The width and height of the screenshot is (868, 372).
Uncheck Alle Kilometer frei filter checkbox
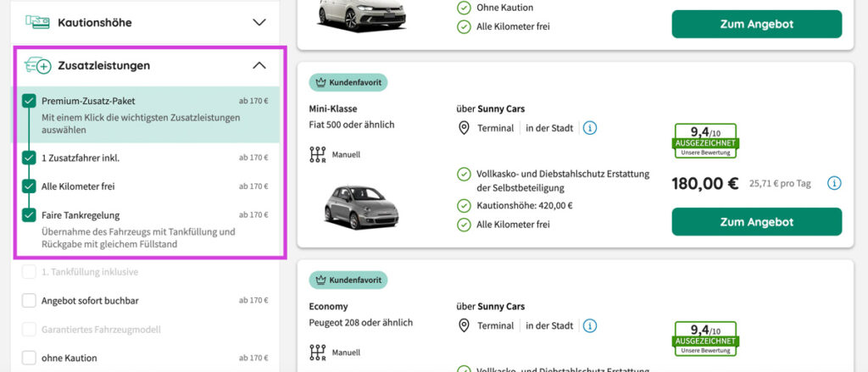click(29, 186)
